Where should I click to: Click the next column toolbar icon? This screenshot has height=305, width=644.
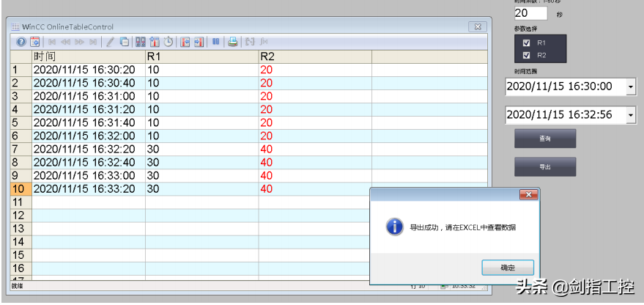199,42
